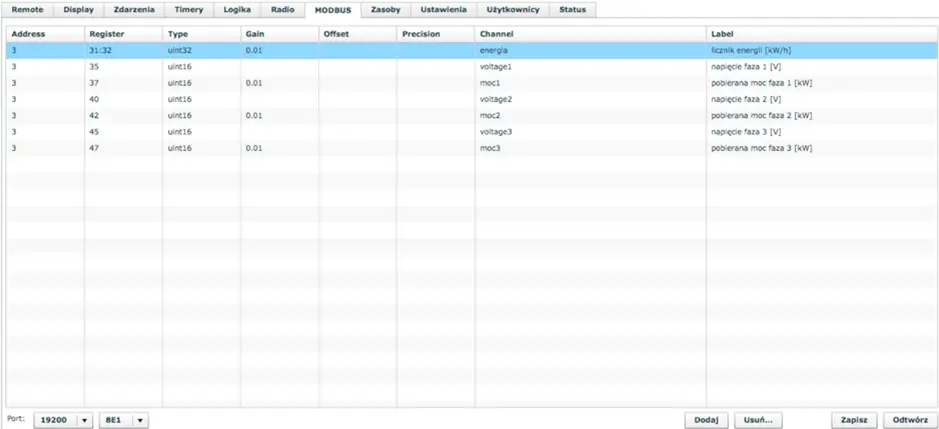Go to the Zdarzenia tab

pyautogui.click(x=134, y=9)
